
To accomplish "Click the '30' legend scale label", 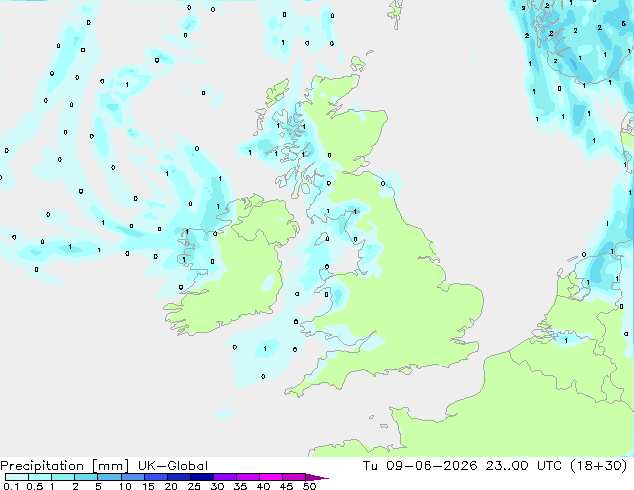I will 217,486.
